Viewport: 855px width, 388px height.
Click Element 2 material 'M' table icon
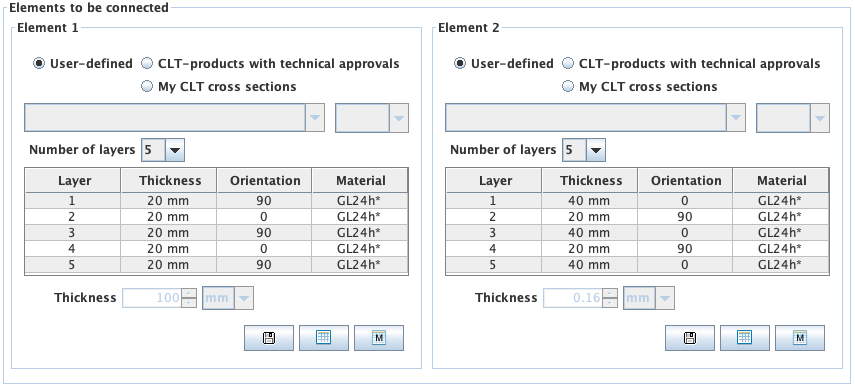pyautogui.click(x=800, y=338)
